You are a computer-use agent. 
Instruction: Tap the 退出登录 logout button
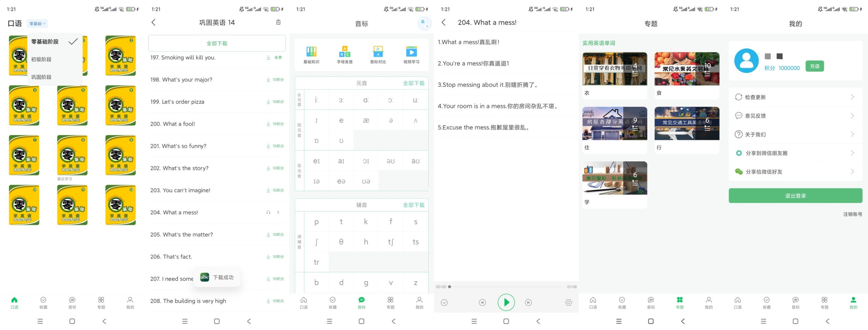tap(795, 195)
